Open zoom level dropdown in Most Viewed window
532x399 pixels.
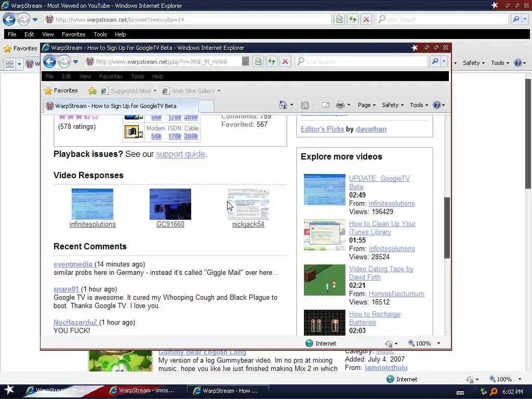click(x=520, y=379)
